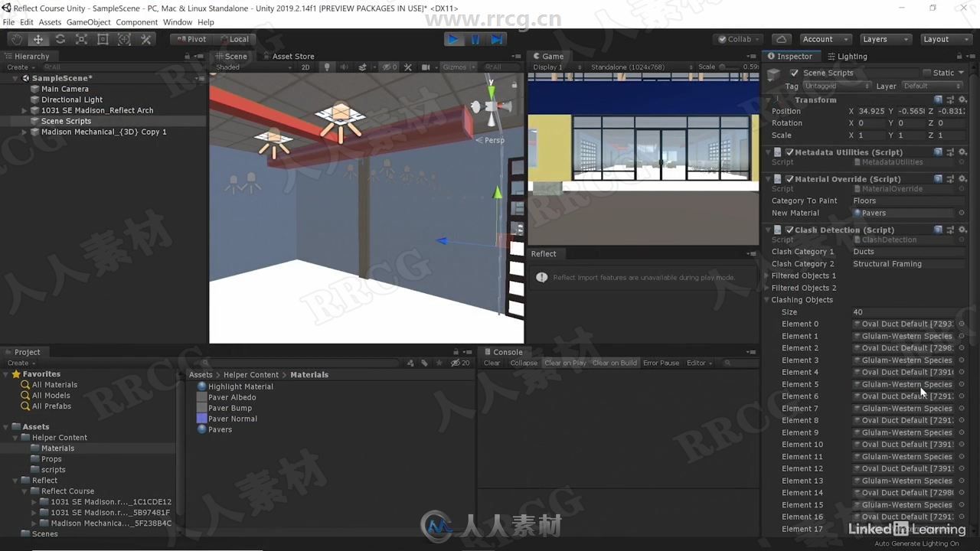Image resolution: width=980 pixels, height=551 pixels.
Task: Click the Project search by label icon
Action: [x=424, y=363]
